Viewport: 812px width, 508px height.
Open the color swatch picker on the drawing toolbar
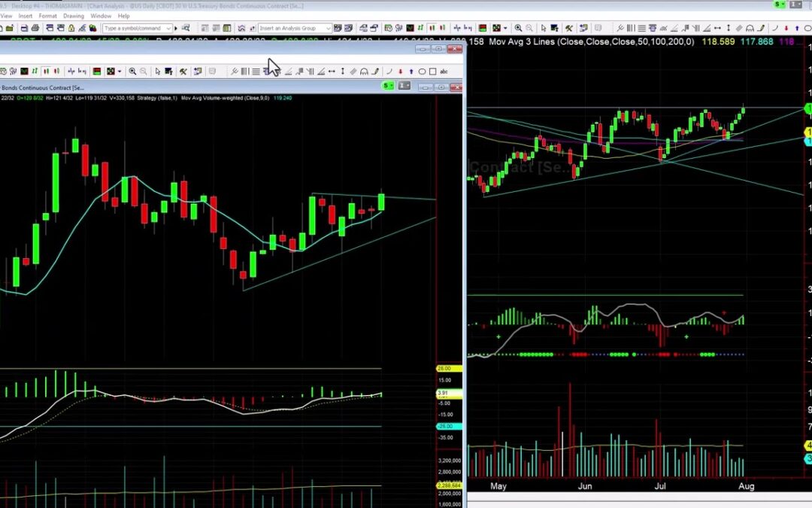tap(96, 71)
